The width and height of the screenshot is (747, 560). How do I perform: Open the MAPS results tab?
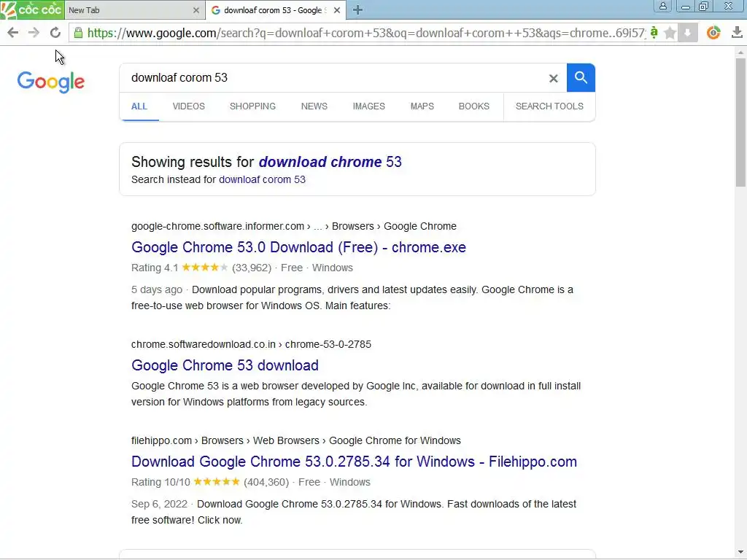[422, 106]
